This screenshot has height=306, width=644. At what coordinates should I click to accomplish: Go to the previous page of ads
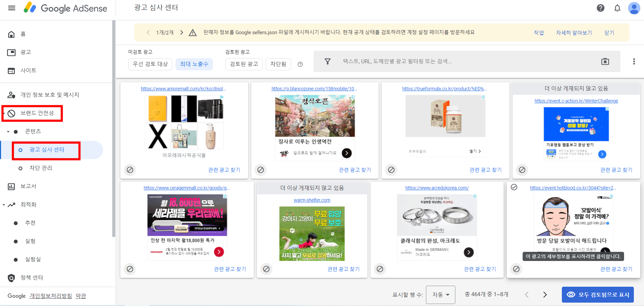click(x=527, y=294)
